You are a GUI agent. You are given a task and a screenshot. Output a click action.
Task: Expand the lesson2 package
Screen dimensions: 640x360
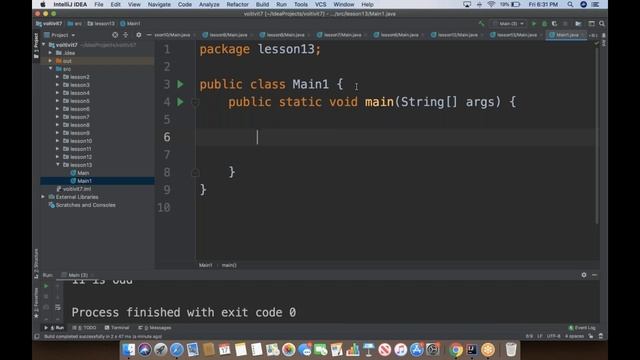pos(58,77)
